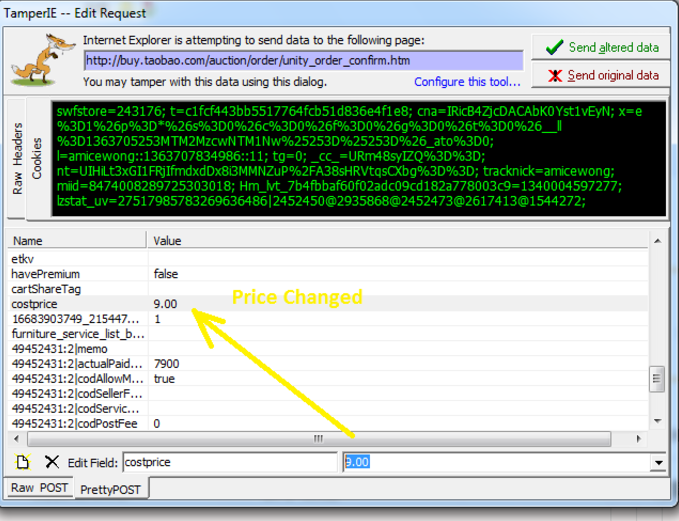Select the etkv row

(328, 259)
